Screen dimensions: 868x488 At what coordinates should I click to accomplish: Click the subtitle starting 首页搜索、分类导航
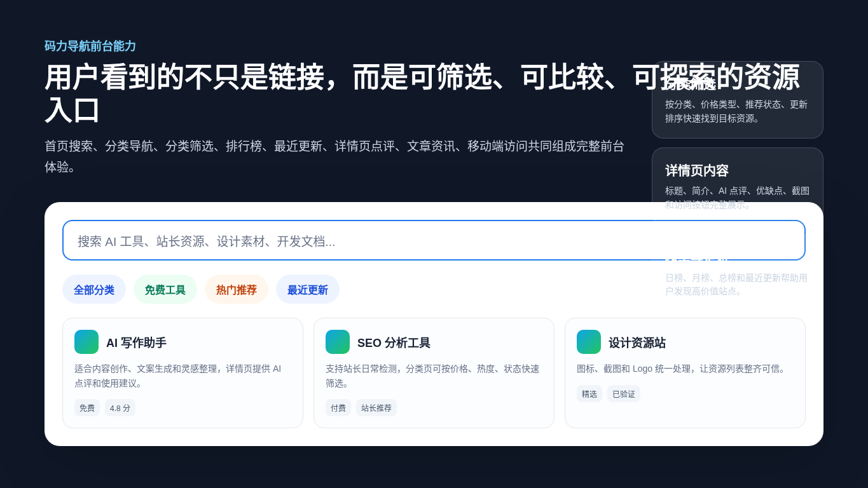click(x=334, y=156)
